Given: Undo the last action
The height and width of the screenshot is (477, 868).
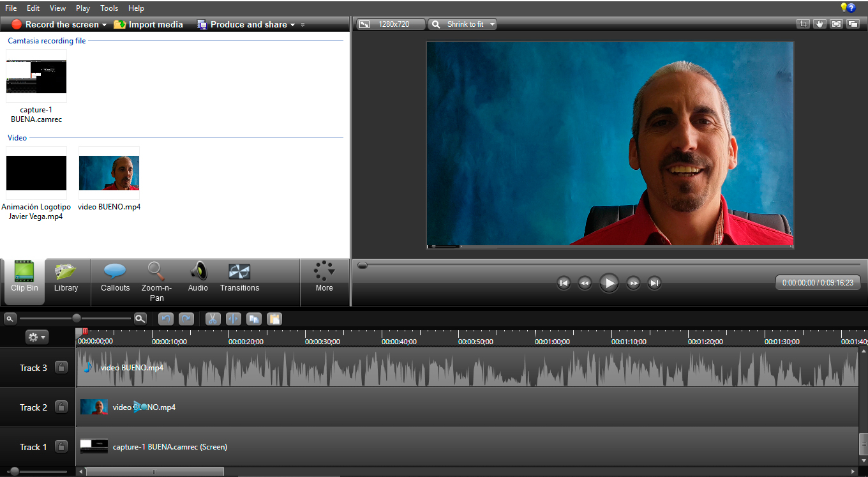Looking at the screenshot, I should (x=166, y=319).
